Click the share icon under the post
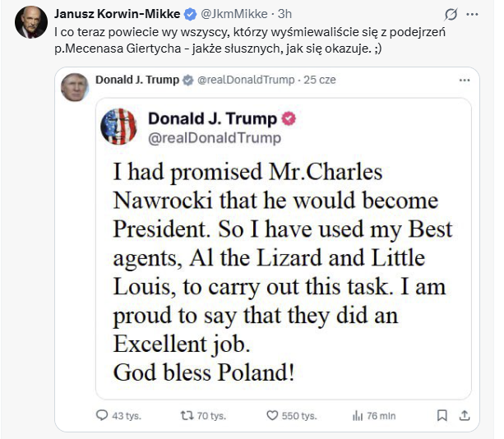The image size is (504, 439). (x=464, y=415)
